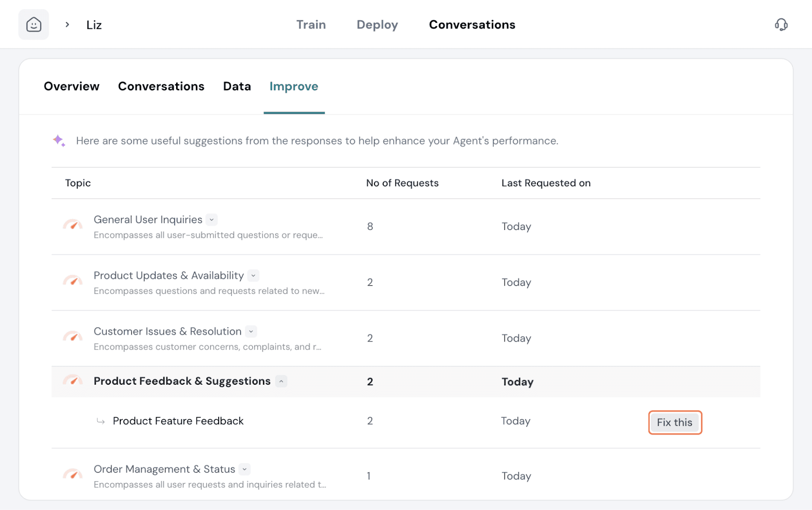Screen dimensions: 812x510
Task: Expand Order Management & Status chevron
Action: 245,469
